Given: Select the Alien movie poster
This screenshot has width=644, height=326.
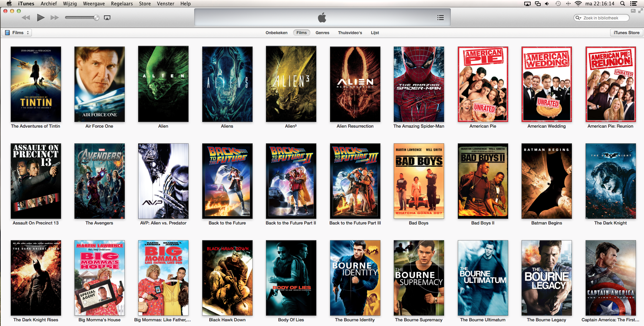Looking at the screenshot, I should tap(163, 84).
